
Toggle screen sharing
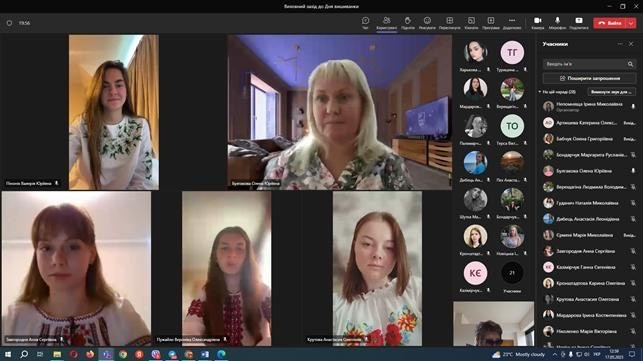579,23
